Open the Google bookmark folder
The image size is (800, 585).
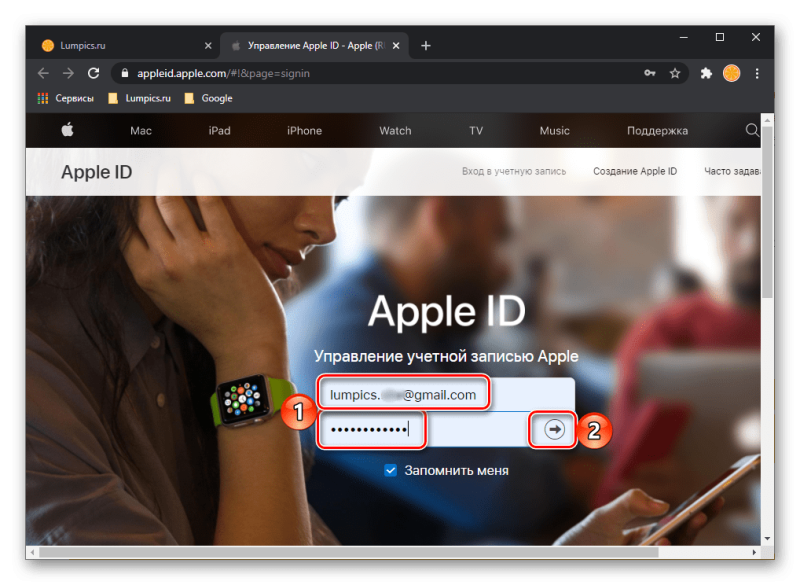209,98
